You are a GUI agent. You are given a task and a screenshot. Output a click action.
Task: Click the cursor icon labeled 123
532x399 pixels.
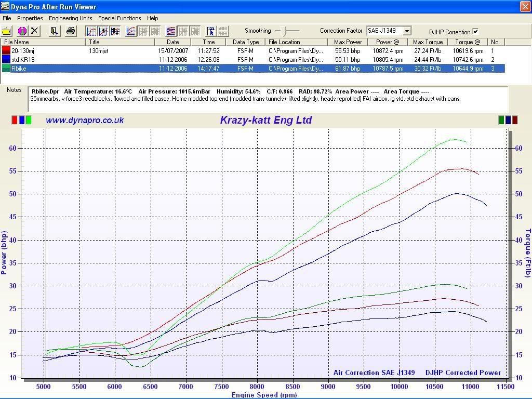[211, 31]
